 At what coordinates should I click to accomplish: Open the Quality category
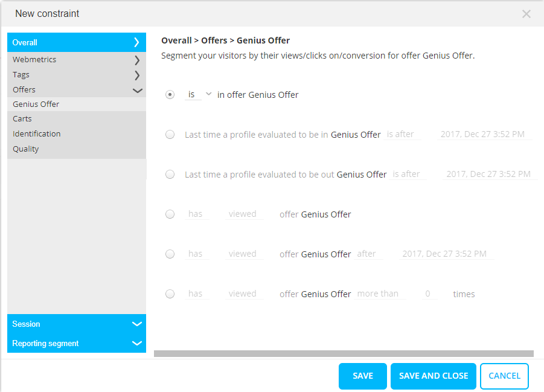[x=26, y=149]
